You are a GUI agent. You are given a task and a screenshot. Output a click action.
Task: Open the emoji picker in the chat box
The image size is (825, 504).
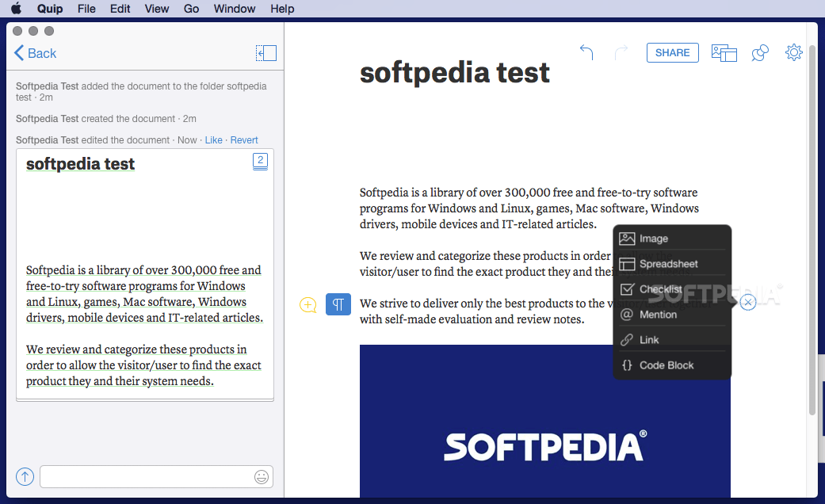[262, 476]
